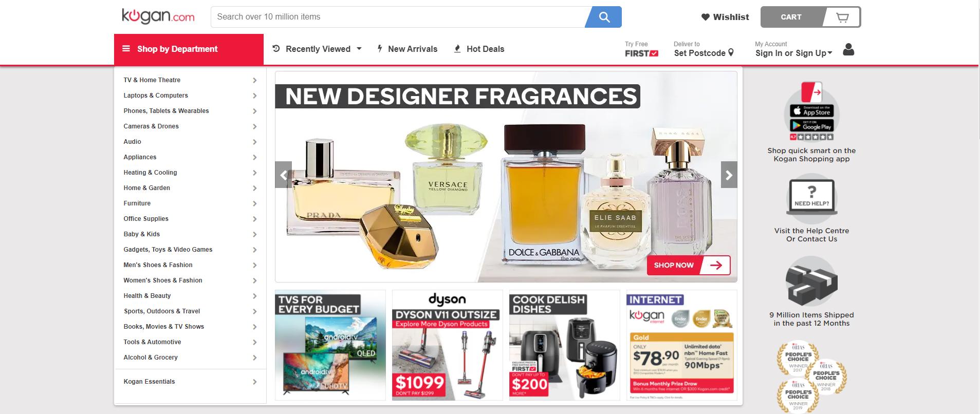Open the Shop by Department menu
Viewport: 980px width, 414px height.
(189, 49)
